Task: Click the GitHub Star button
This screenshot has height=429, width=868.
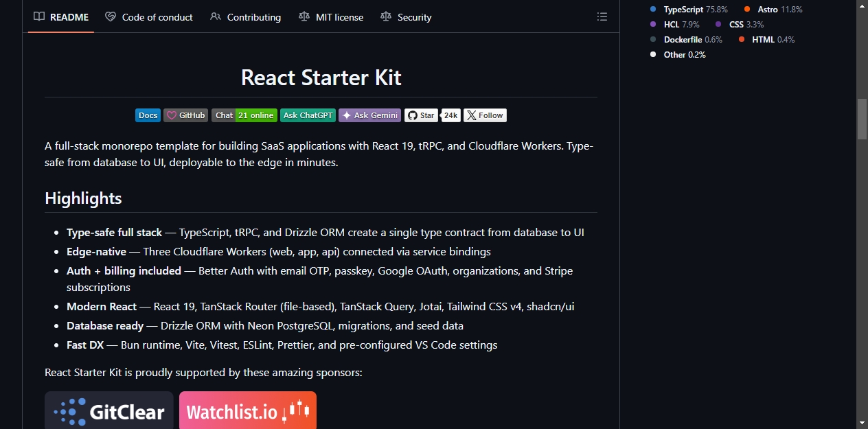Action: click(x=421, y=115)
